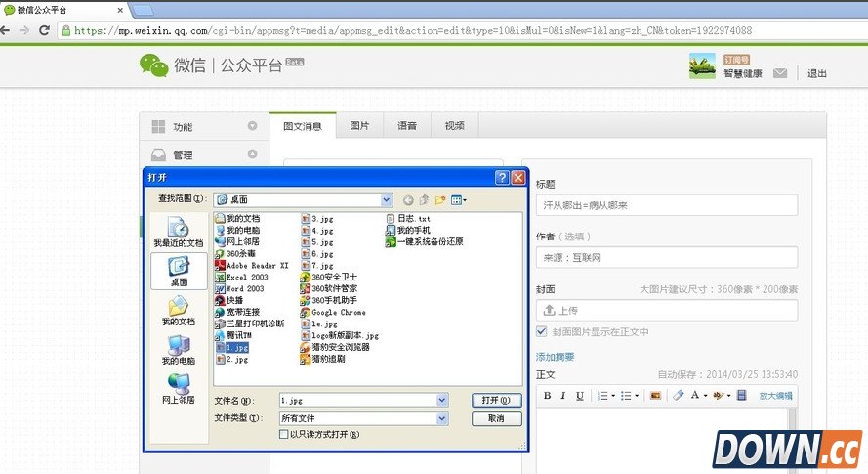Click the 作者 author input field
Image resolution: width=868 pixels, height=474 pixels.
667,257
